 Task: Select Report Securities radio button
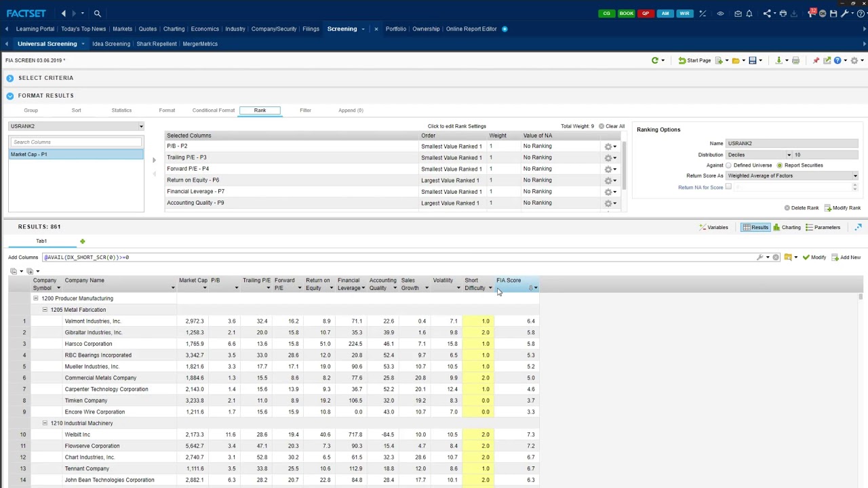[x=780, y=165]
